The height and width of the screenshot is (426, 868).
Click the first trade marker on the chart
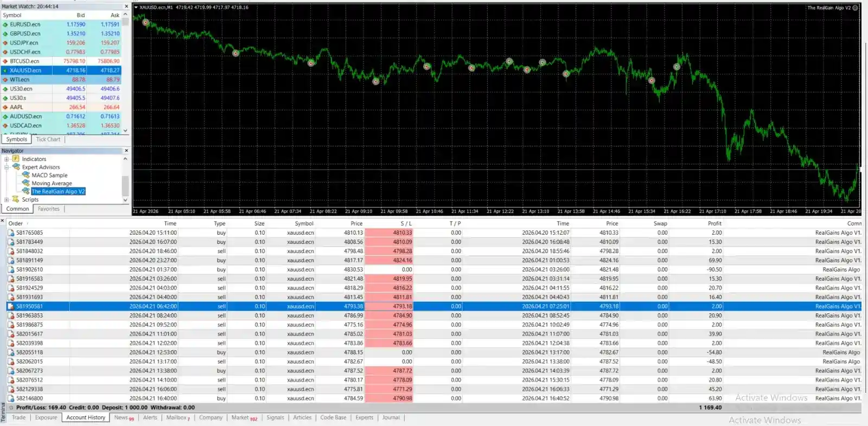[x=145, y=22]
